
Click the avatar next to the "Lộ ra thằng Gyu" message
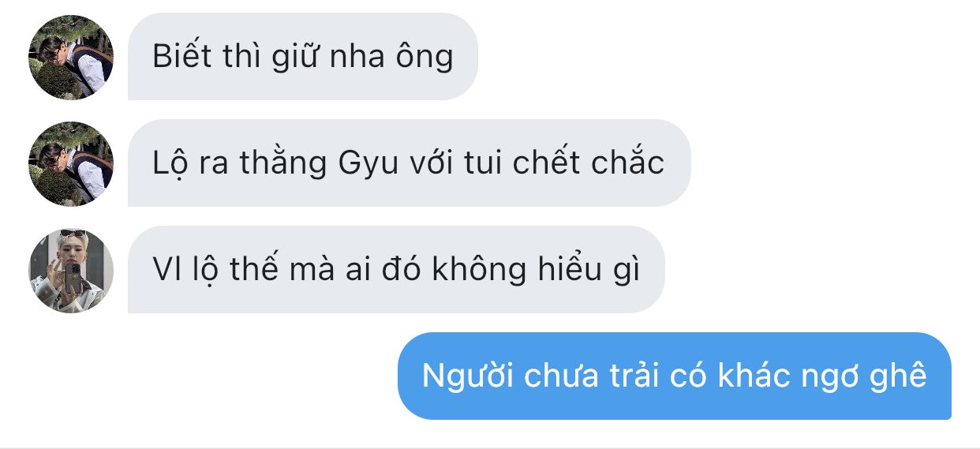[x=71, y=163]
